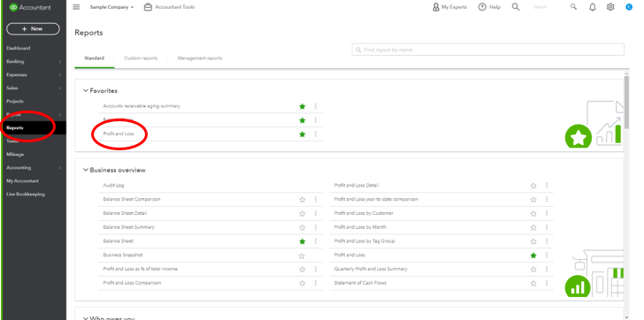This screenshot has width=644, height=320.
Task: Unfavorite Profit and Loss in Favorites
Action: pos(303,134)
